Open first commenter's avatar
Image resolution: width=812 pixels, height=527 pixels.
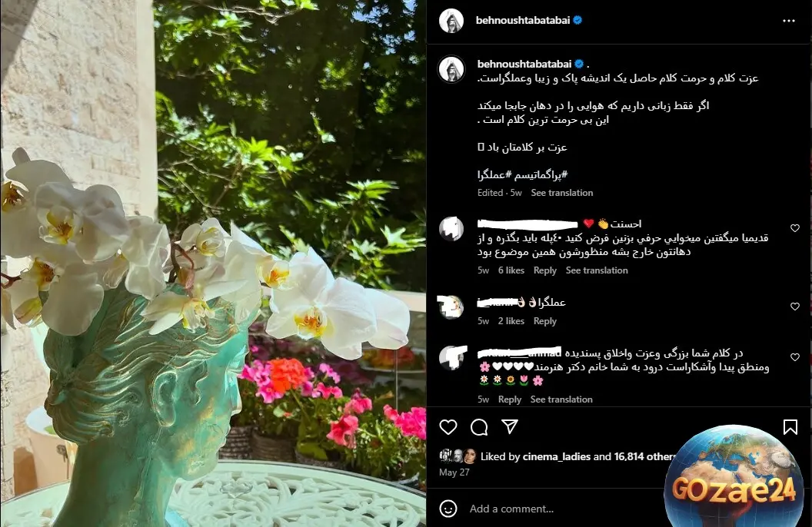tap(451, 229)
